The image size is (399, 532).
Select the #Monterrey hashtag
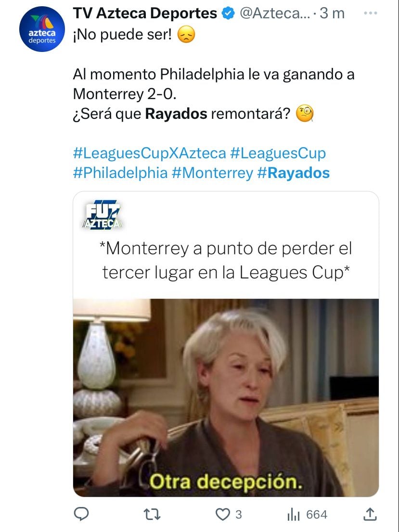click(x=213, y=173)
